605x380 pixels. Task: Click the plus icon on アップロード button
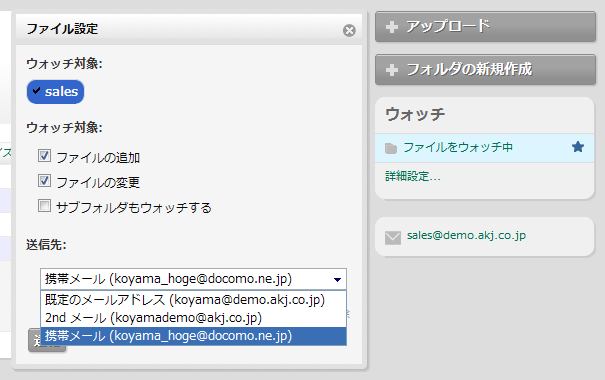(x=392, y=27)
